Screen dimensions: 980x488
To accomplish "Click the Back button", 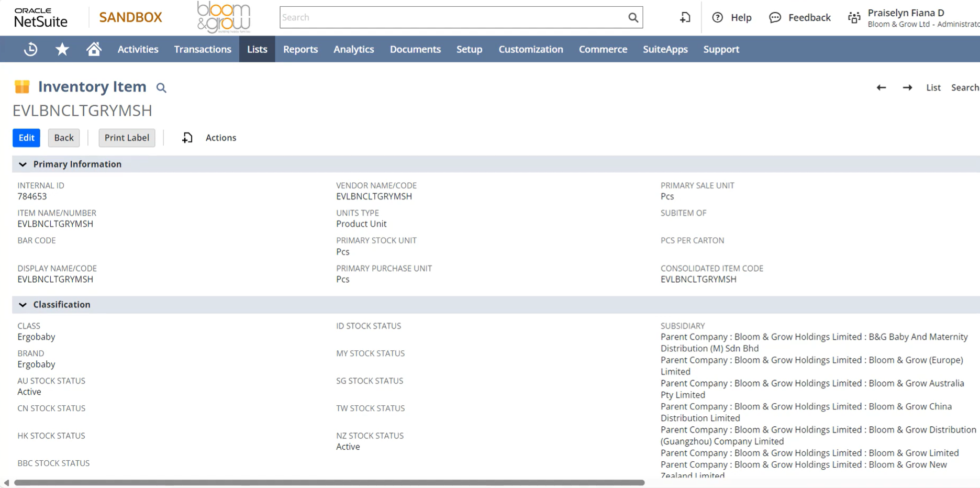I will click(x=64, y=138).
